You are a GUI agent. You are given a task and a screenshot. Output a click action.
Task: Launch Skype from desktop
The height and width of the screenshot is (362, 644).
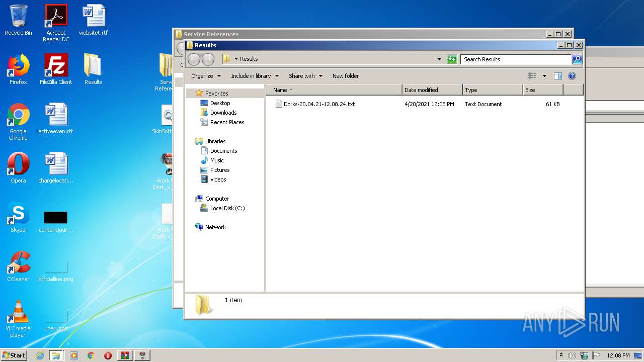click(18, 217)
